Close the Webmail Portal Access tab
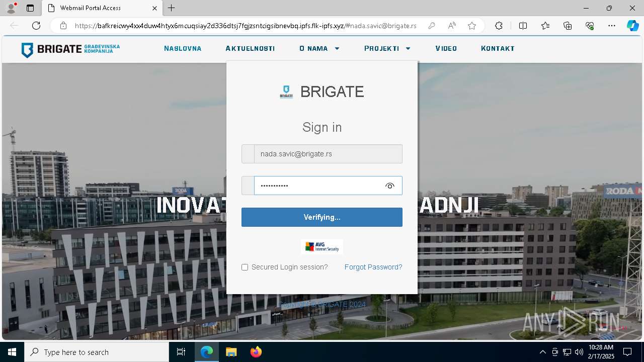The height and width of the screenshot is (362, 644). click(x=155, y=8)
